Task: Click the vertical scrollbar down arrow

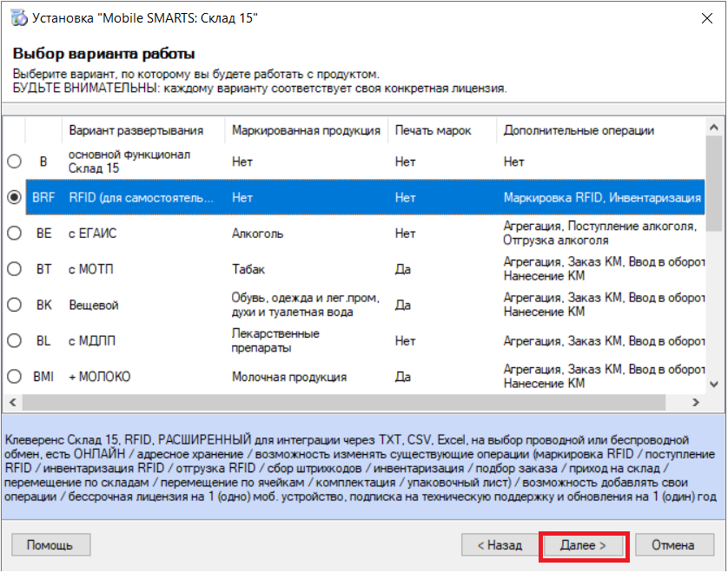Action: [714, 384]
